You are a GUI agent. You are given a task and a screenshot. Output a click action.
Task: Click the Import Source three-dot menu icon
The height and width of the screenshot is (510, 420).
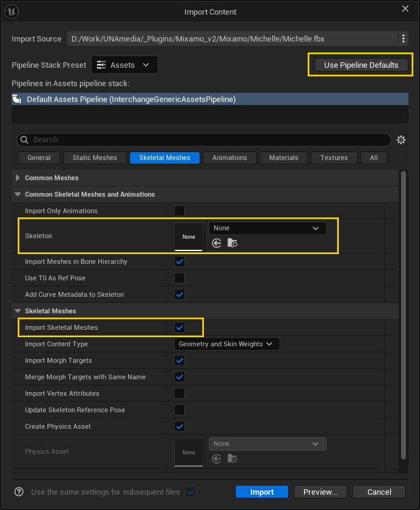tap(402, 38)
